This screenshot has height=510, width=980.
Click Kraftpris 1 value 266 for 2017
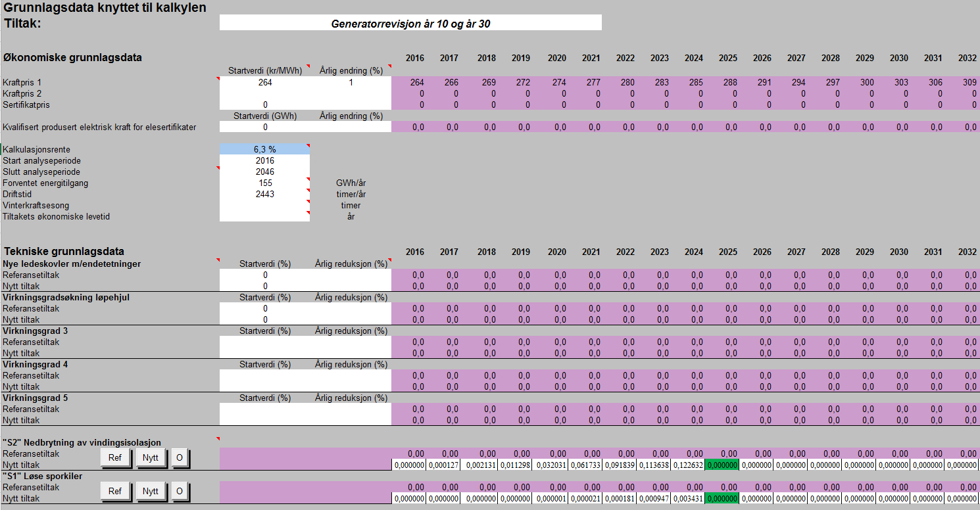(451, 83)
